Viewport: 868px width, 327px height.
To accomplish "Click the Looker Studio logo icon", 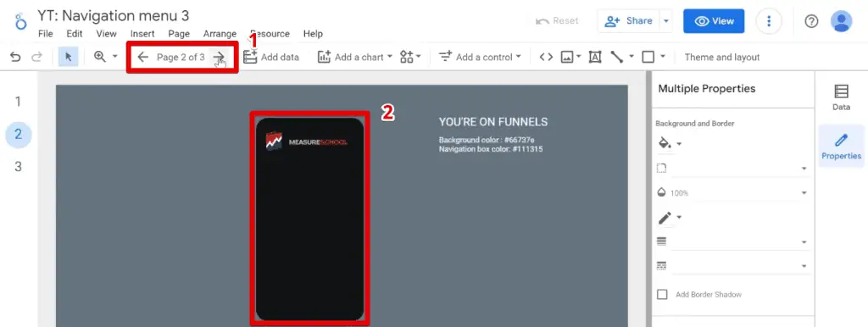I will click(20, 22).
